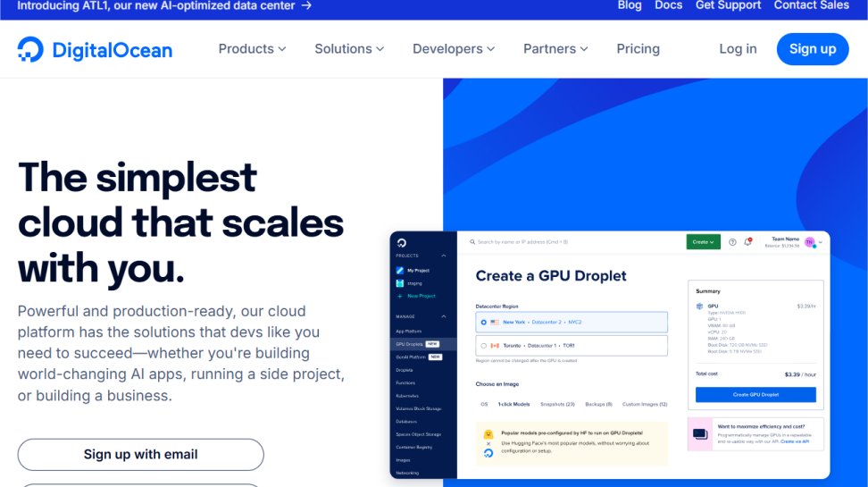This screenshot has width=868, height=487.
Task: Click the API card illustration icon
Action: click(700, 434)
